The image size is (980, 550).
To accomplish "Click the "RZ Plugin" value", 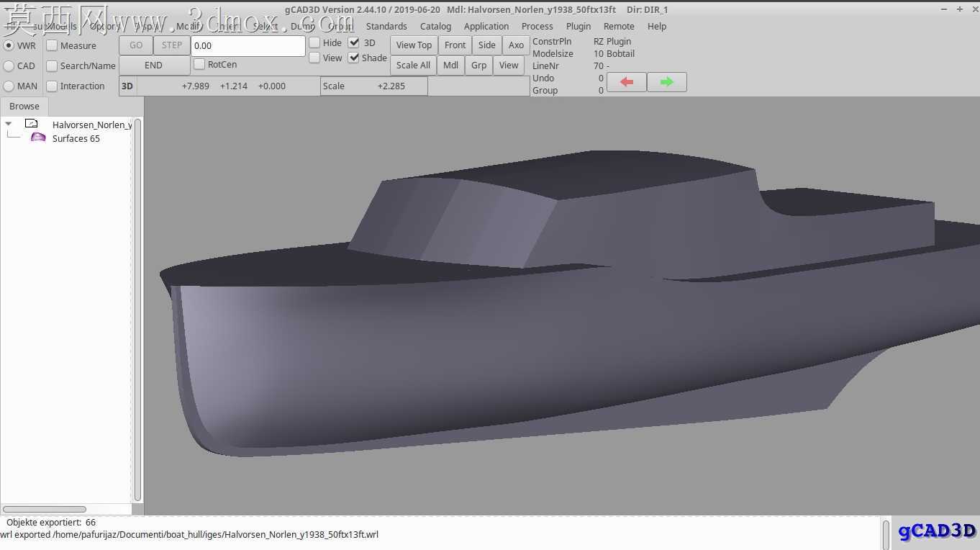I will pyautogui.click(x=612, y=41).
